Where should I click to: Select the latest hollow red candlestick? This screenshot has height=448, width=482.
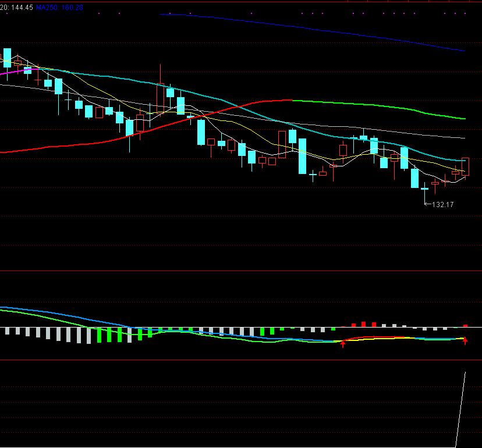click(465, 168)
